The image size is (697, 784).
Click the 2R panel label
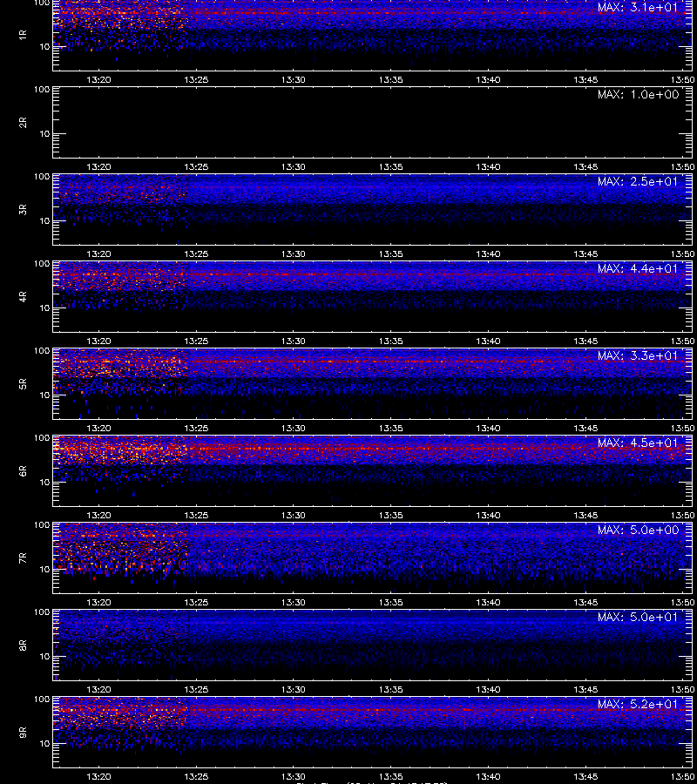click(23, 123)
